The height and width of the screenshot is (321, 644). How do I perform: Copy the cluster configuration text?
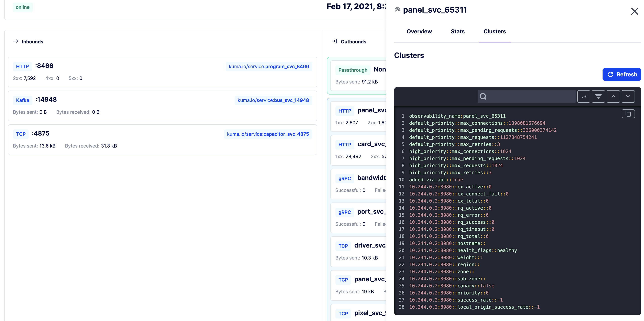(x=628, y=114)
